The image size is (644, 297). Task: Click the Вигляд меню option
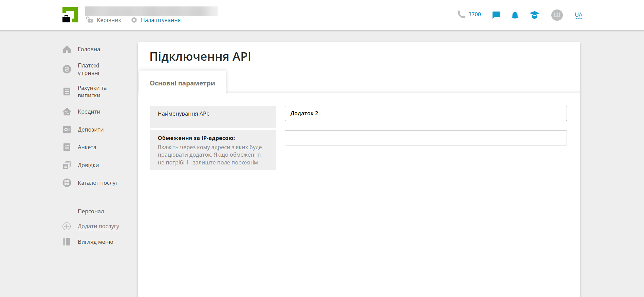point(95,242)
